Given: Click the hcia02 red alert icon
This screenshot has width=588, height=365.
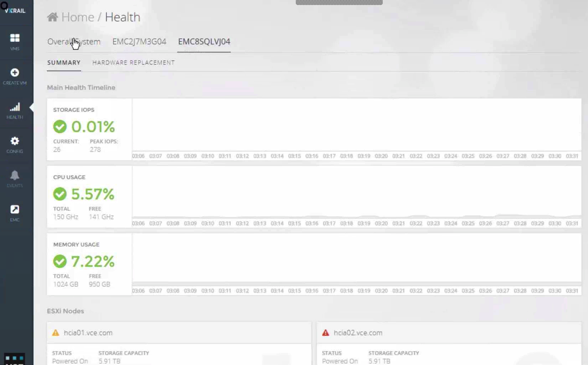Looking at the screenshot, I should [325, 333].
